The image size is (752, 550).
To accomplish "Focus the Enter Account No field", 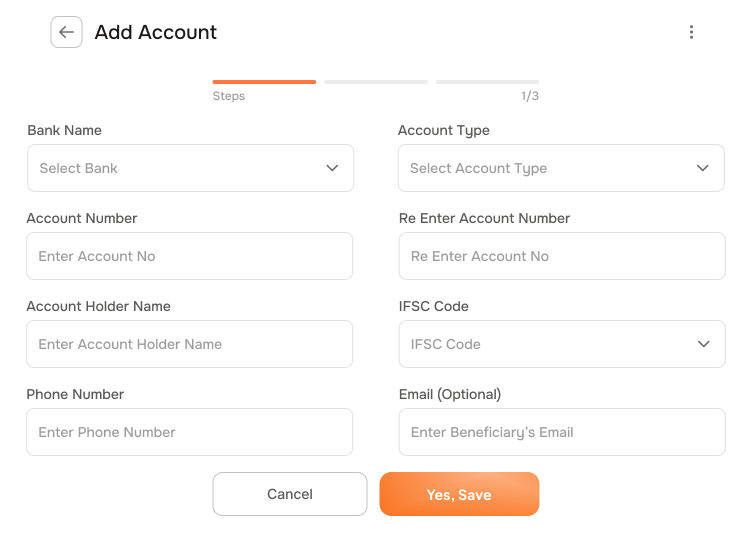I will pos(189,256).
